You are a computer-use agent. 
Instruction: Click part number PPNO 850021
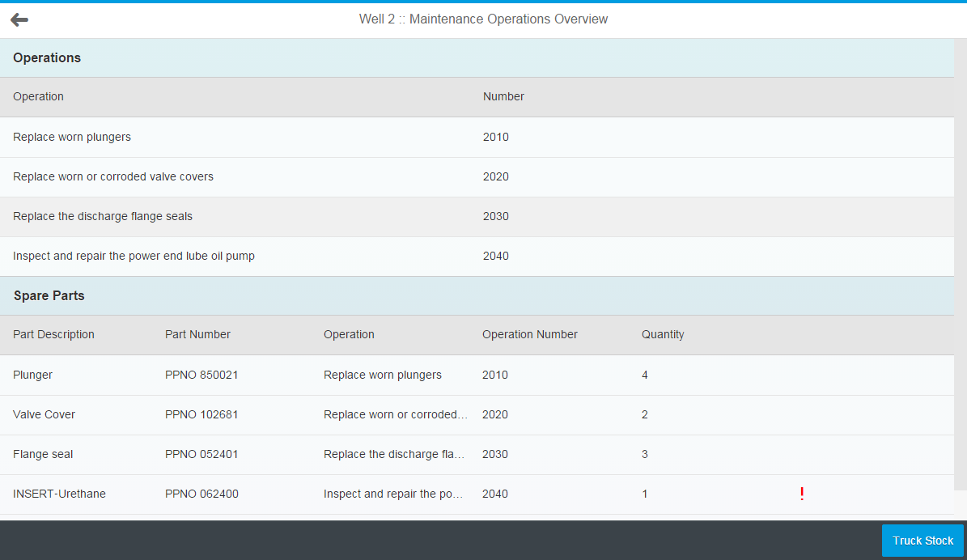(201, 375)
